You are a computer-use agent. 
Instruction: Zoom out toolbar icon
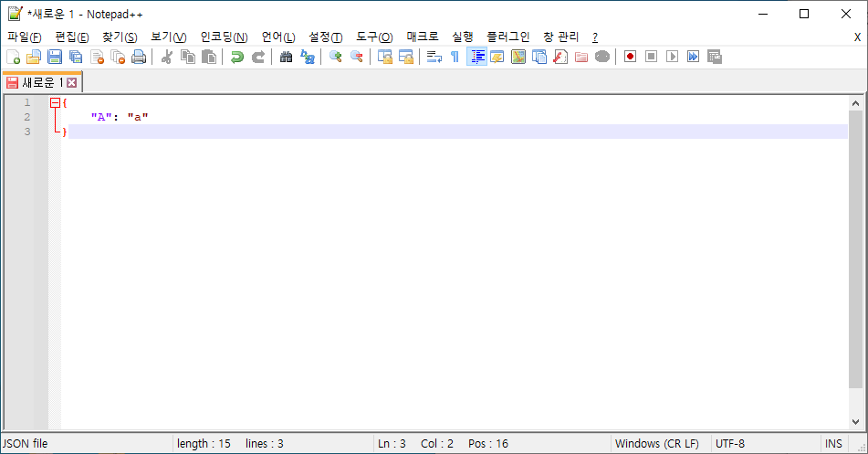pyautogui.click(x=357, y=57)
